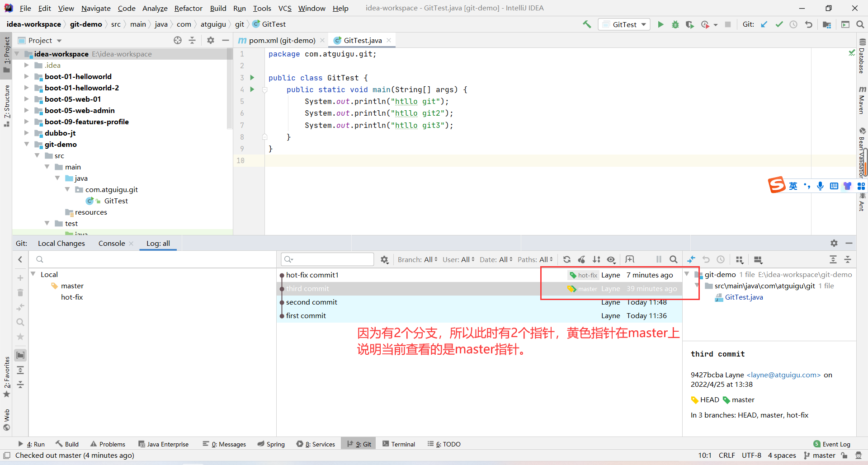Switch to Console tab in Git window

click(112, 243)
